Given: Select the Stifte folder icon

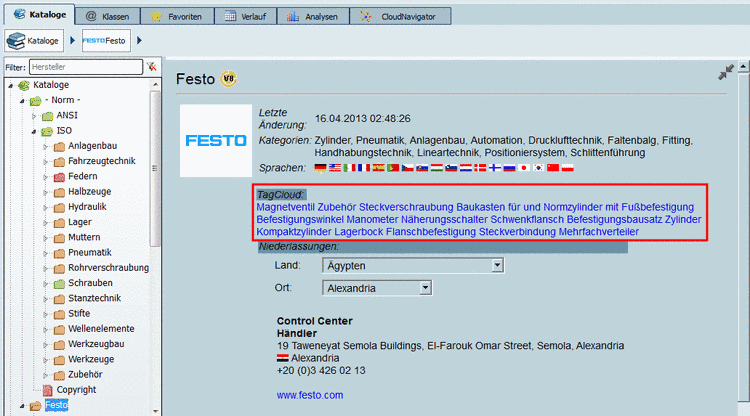Looking at the screenshot, I should click(x=59, y=314).
